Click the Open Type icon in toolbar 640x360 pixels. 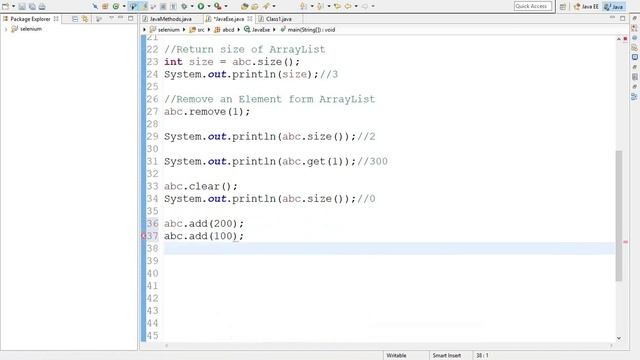pyautogui.click(x=244, y=6)
